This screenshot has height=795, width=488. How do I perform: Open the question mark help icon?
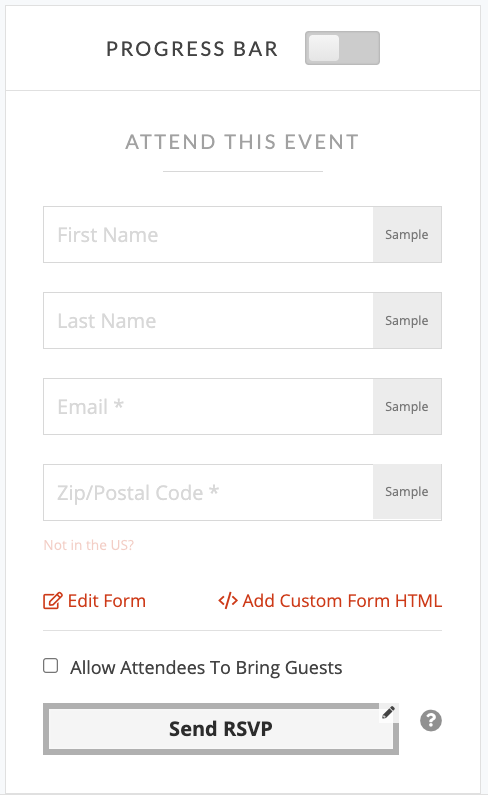pos(431,720)
